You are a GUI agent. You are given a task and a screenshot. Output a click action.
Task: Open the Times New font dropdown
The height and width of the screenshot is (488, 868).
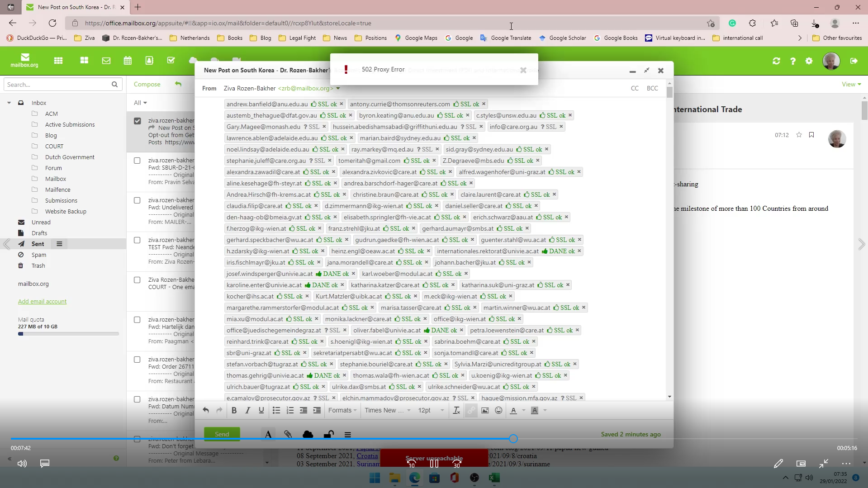pyautogui.click(x=388, y=410)
